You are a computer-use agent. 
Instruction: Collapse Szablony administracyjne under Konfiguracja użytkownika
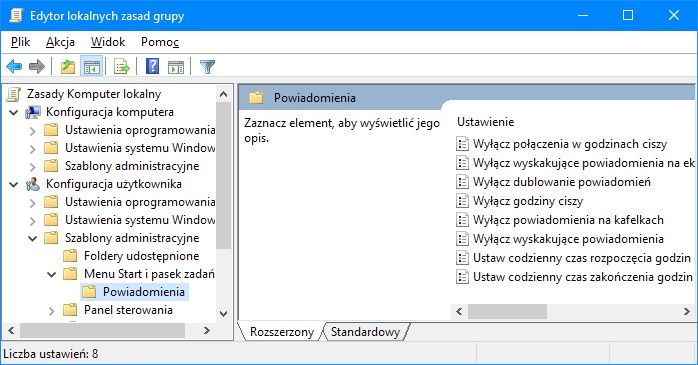[x=32, y=238]
